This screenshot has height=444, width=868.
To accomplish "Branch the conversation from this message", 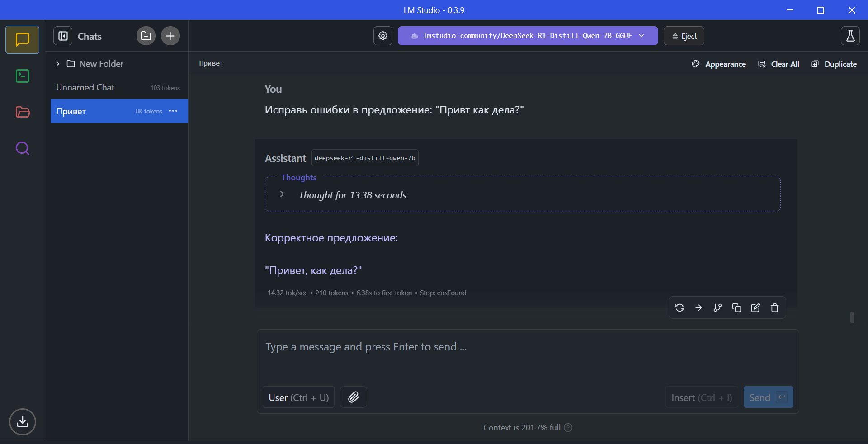I will coord(717,308).
